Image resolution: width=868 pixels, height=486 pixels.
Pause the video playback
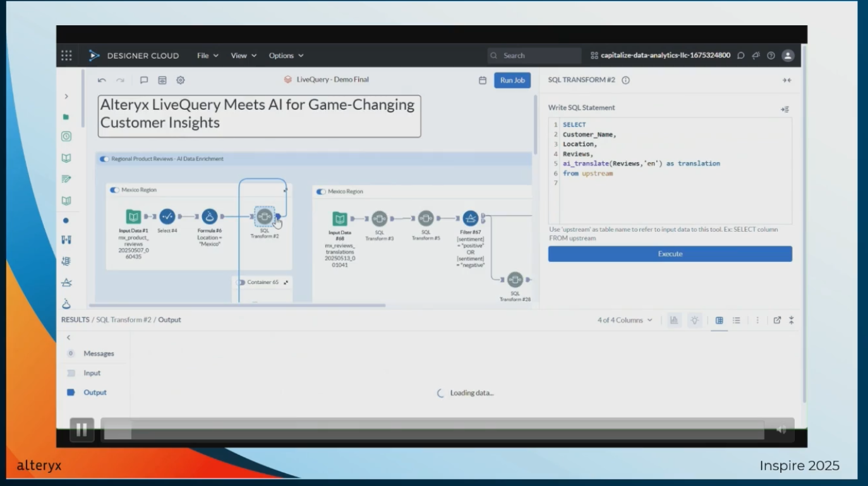coord(81,430)
